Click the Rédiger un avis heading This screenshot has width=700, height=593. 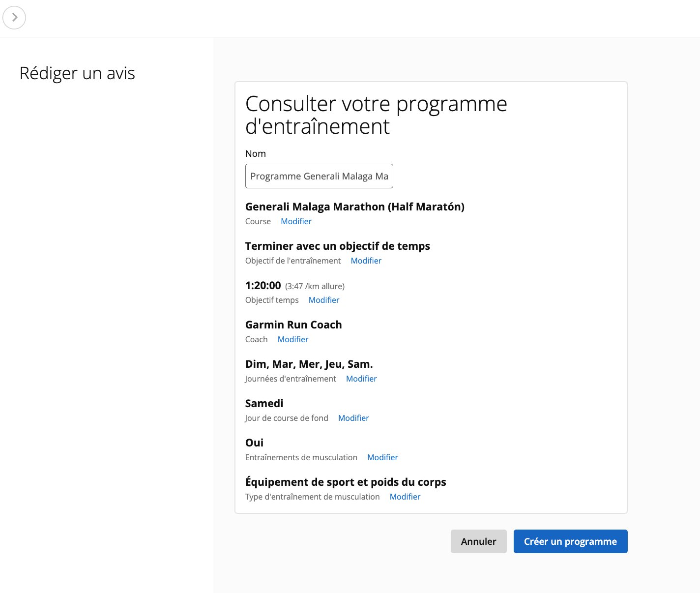coord(77,73)
